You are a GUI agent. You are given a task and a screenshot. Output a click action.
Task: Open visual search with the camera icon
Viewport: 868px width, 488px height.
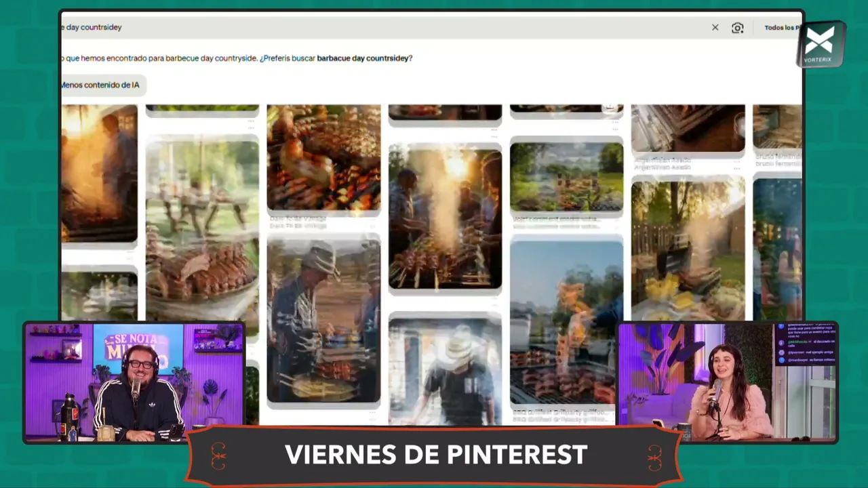[x=738, y=28]
